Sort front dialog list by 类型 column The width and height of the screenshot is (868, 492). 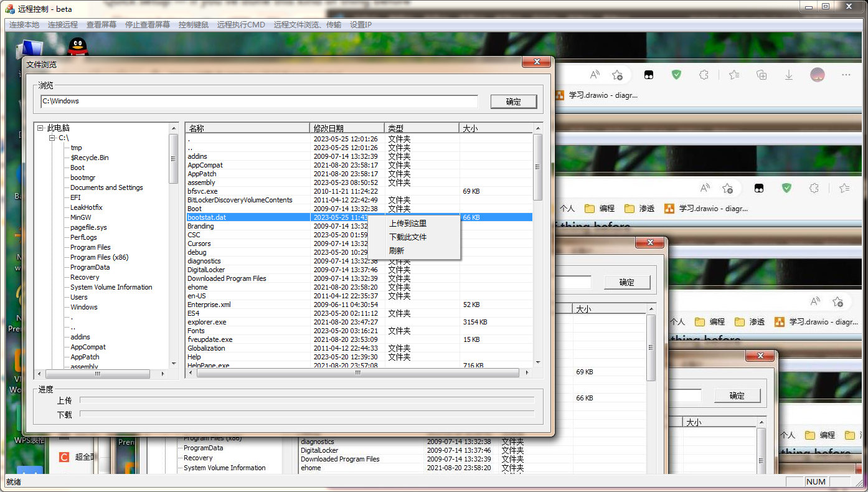click(422, 128)
